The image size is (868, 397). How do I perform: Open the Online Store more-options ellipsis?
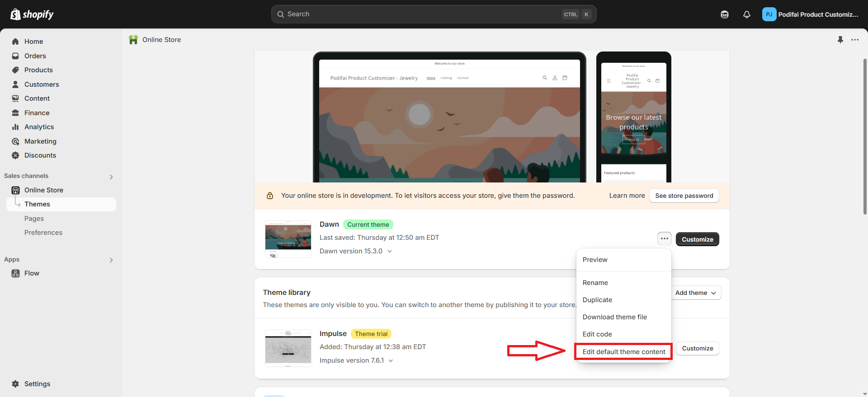click(854, 40)
